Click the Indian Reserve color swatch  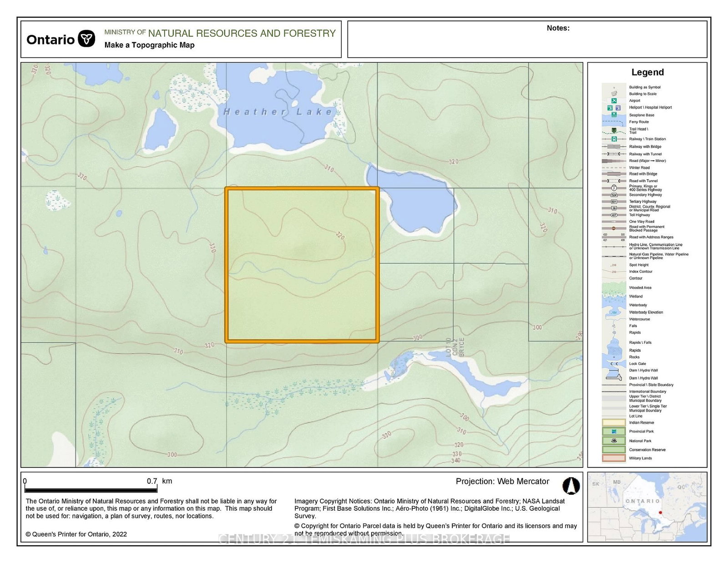point(614,422)
